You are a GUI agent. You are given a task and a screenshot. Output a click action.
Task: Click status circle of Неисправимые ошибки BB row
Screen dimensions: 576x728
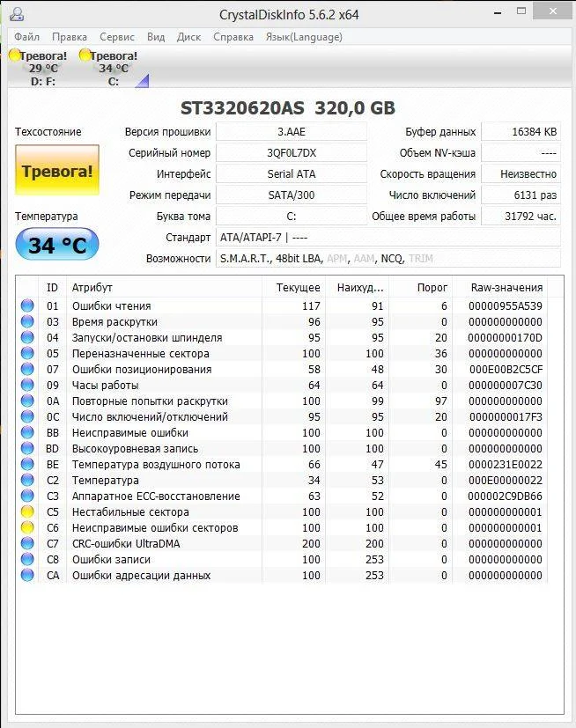point(27,432)
